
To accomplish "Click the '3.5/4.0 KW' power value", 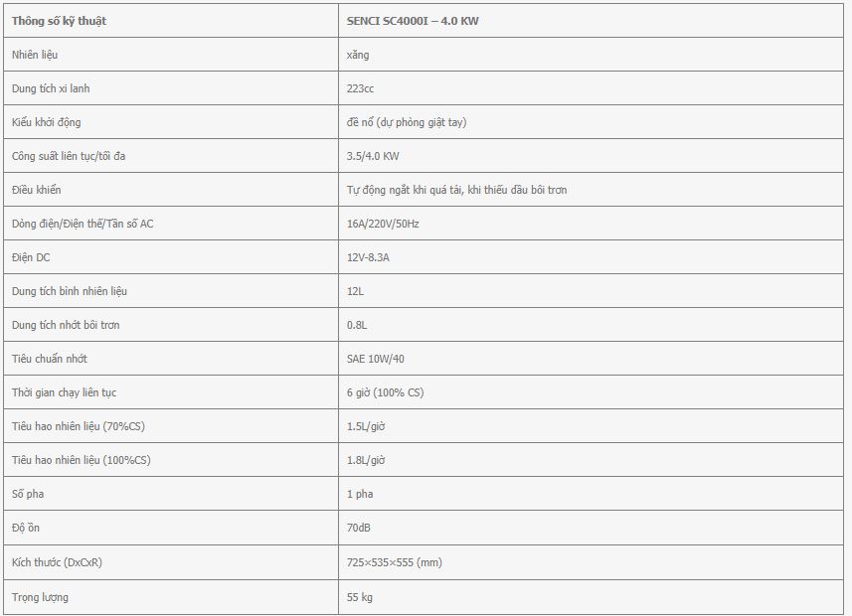I will click(x=373, y=156).
